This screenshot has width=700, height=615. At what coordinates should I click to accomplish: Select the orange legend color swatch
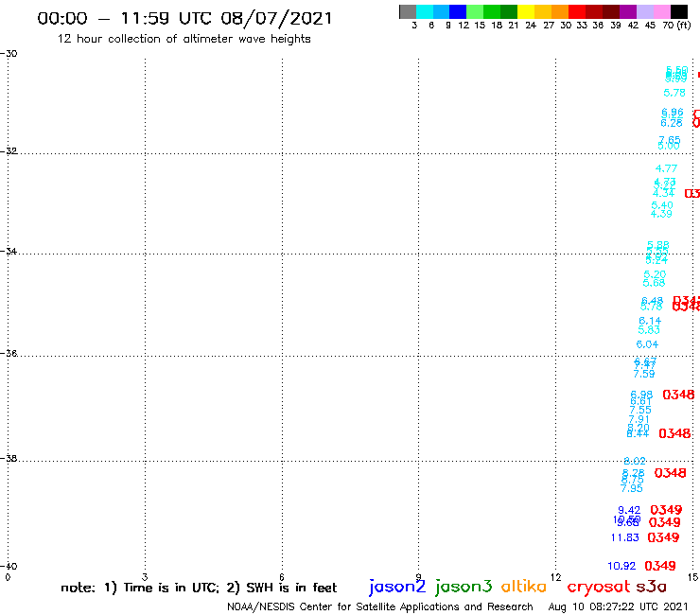(x=560, y=11)
